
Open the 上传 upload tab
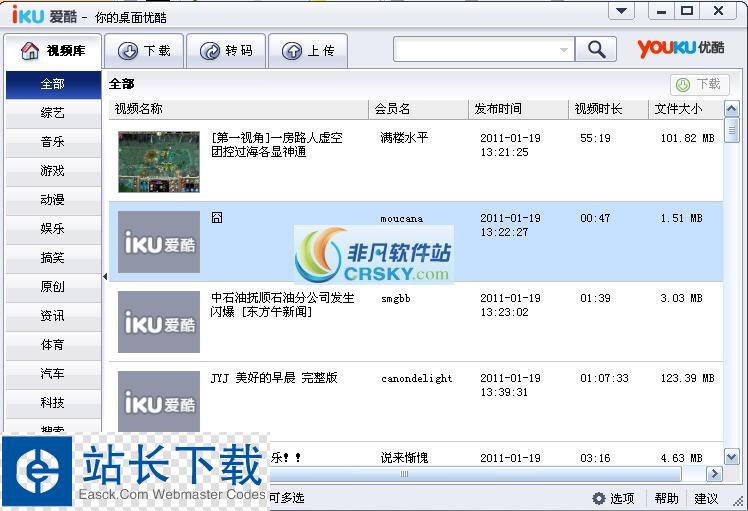click(308, 51)
